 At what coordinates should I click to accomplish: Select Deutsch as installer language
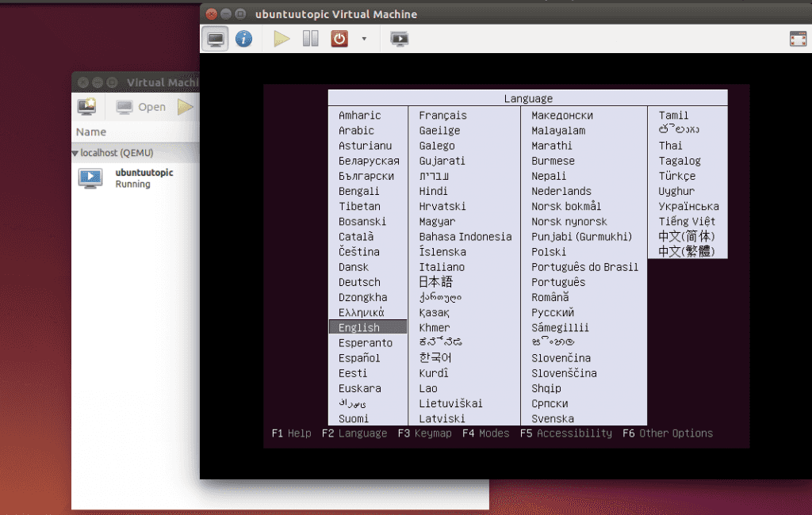pos(359,282)
